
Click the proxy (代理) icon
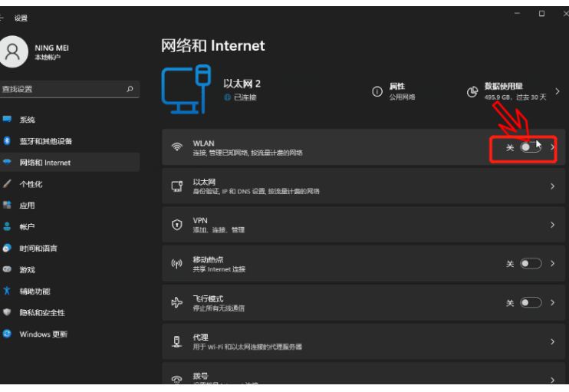(177, 341)
